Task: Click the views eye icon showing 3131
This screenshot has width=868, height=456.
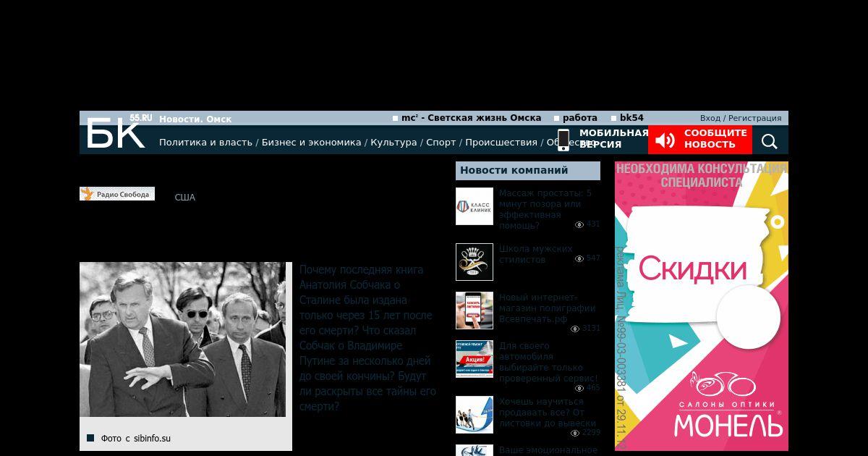Action: coord(575,329)
